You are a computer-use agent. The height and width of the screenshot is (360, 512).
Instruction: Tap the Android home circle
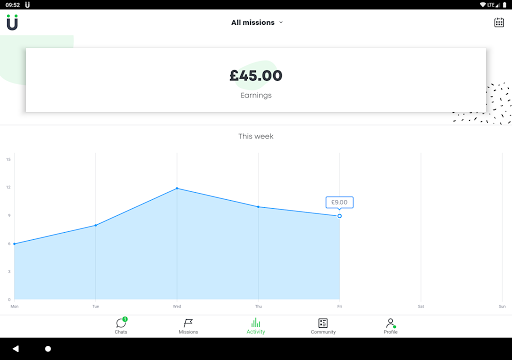(x=48, y=349)
